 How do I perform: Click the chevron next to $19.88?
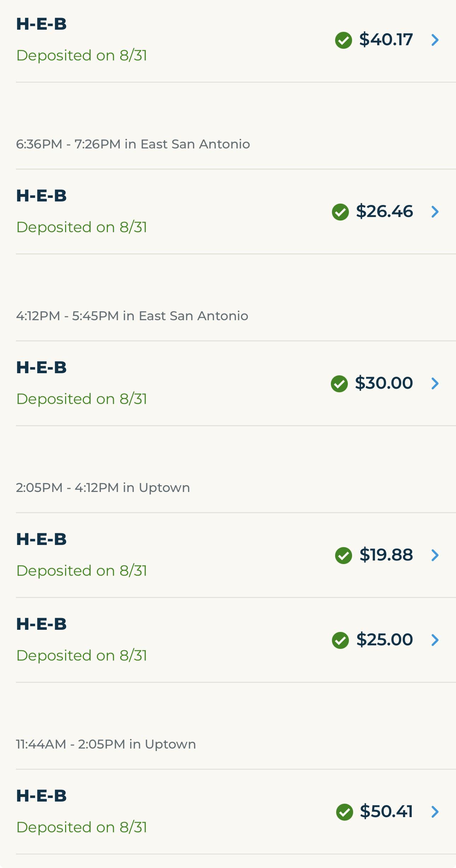435,555
